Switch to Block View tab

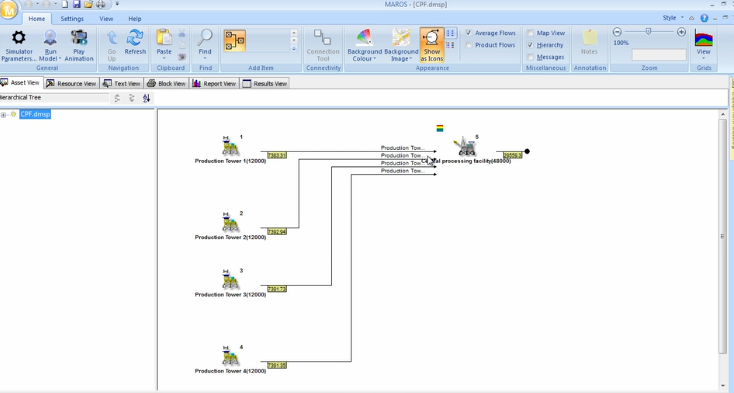(x=166, y=83)
